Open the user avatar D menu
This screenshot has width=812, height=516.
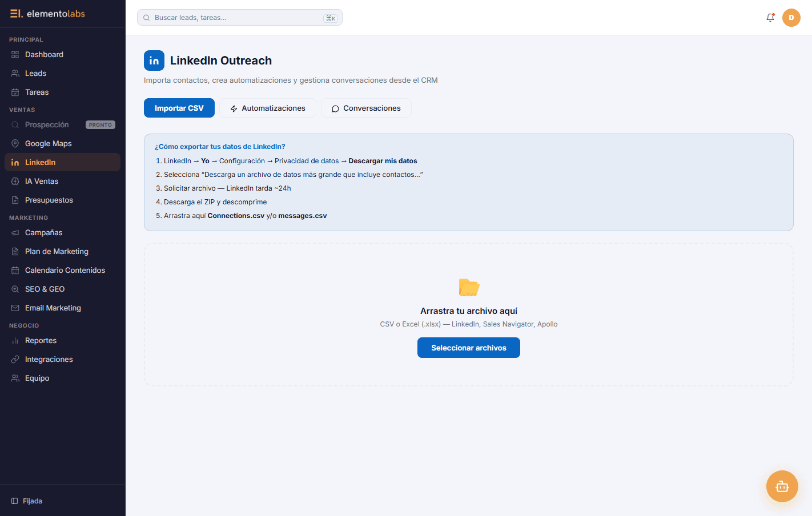click(x=791, y=18)
